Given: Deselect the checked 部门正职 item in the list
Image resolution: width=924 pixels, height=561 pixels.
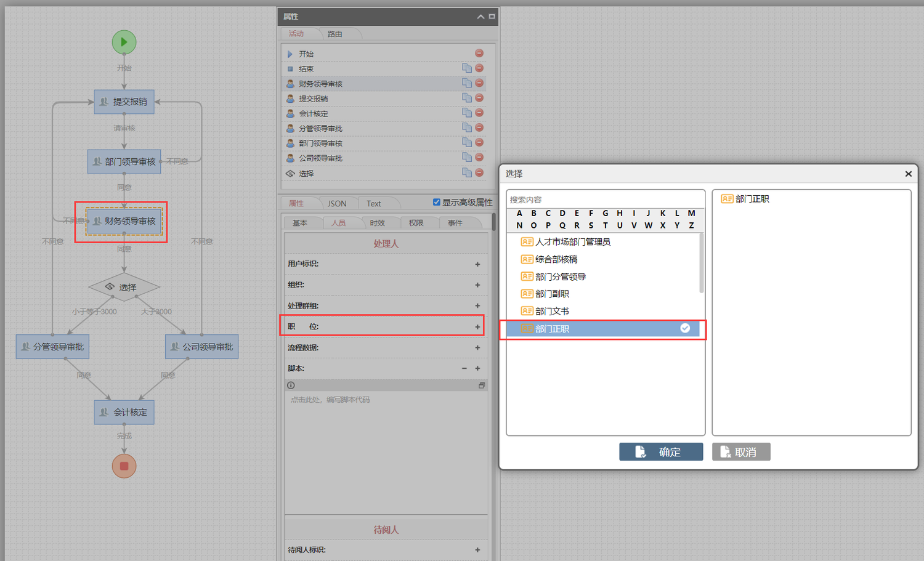Looking at the screenshot, I should point(684,329).
